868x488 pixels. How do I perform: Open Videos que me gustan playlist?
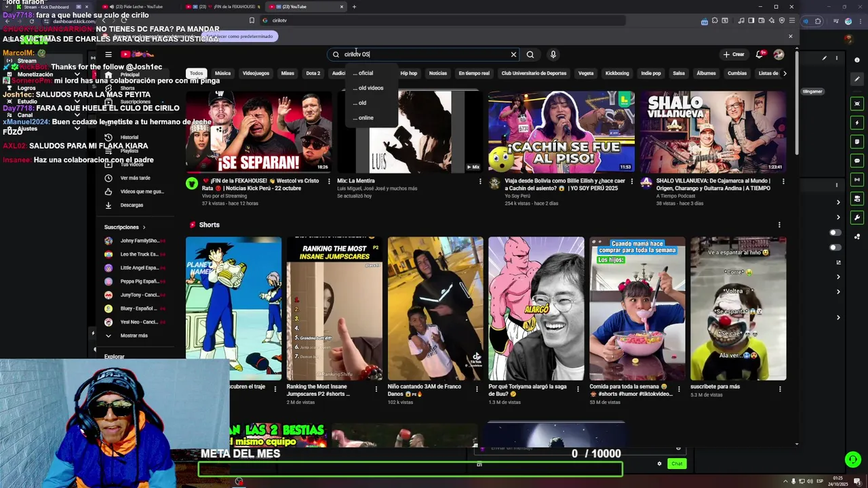142,191
